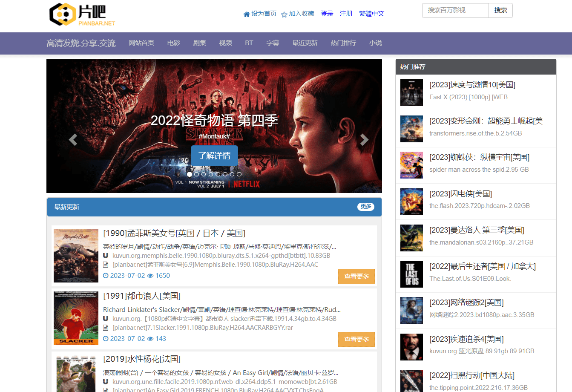Open 字幕 navigation menu item
The image size is (572, 392).
pyautogui.click(x=273, y=43)
